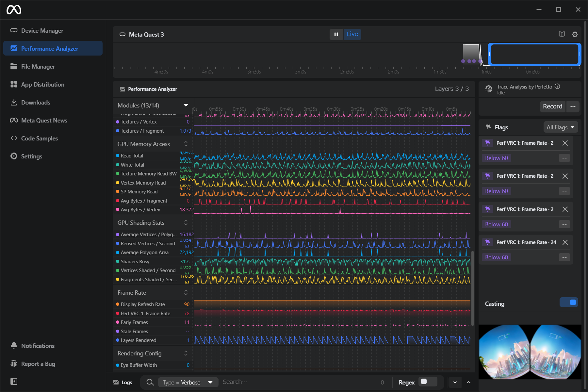588x392 pixels.
Task: Open analyzer settings gear icon
Action: tap(575, 34)
